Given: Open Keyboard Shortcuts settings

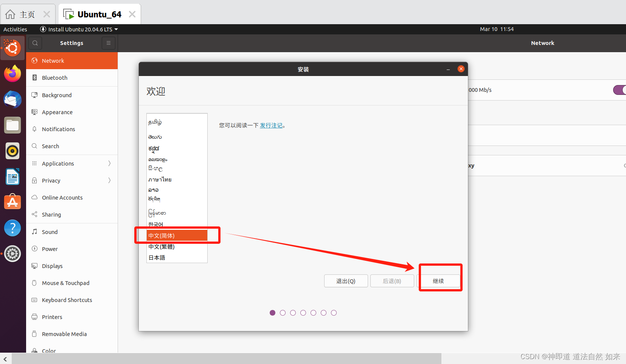Looking at the screenshot, I should [72, 300].
